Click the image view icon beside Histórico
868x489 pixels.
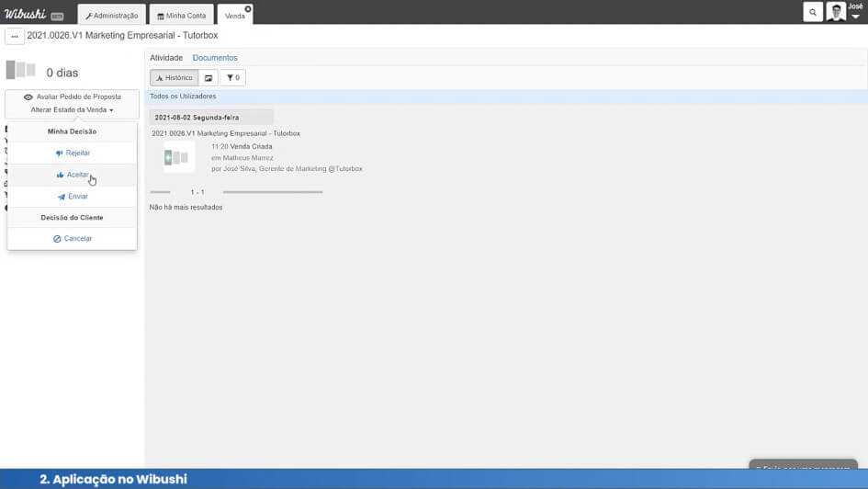point(209,77)
